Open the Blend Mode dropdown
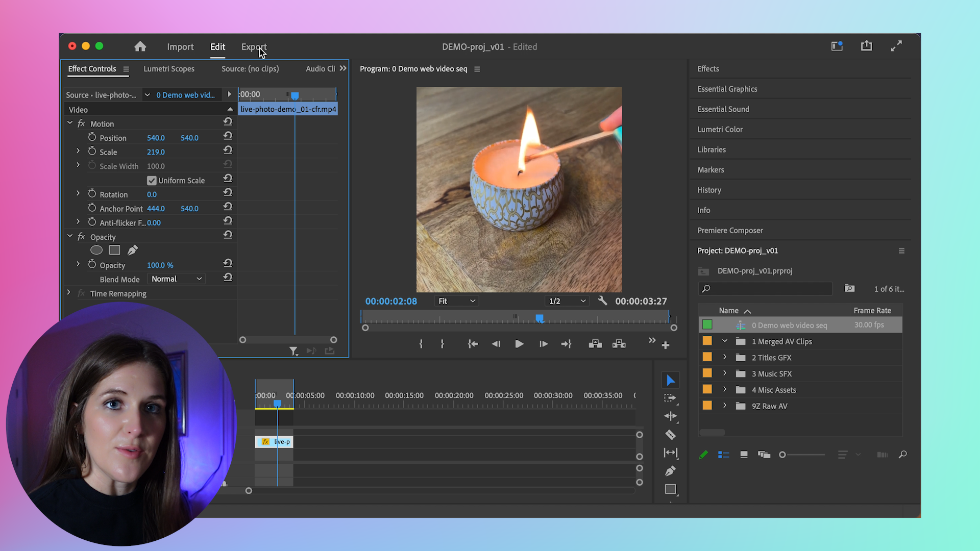980x551 pixels. coord(176,279)
